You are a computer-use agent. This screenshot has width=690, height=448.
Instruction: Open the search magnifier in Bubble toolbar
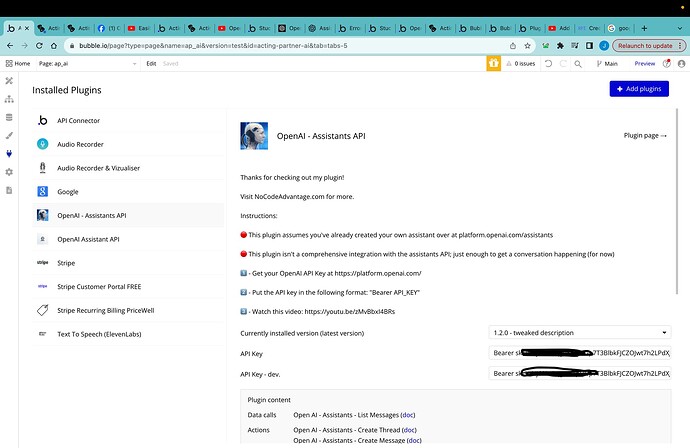[578, 64]
